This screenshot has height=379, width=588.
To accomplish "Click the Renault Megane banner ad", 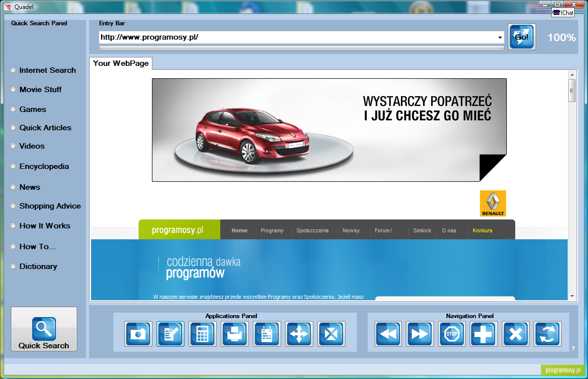I will (329, 130).
